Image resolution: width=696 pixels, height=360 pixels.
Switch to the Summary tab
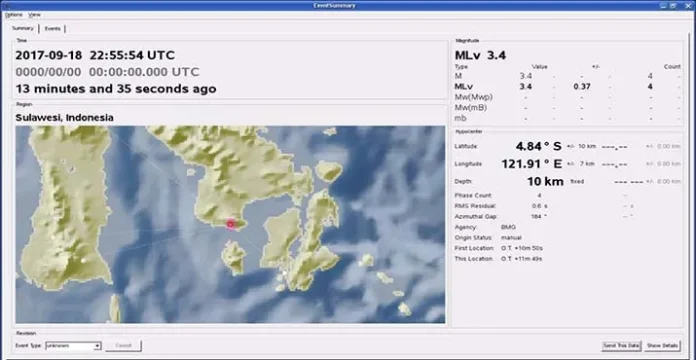click(x=23, y=28)
